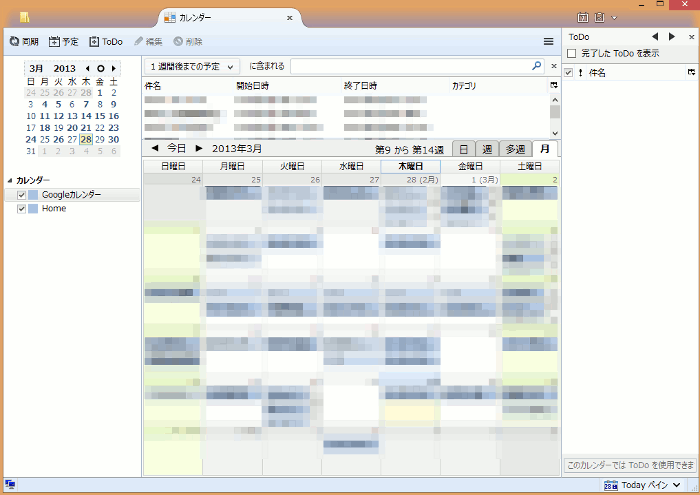
Task: Click the event search input field
Action: coord(410,66)
